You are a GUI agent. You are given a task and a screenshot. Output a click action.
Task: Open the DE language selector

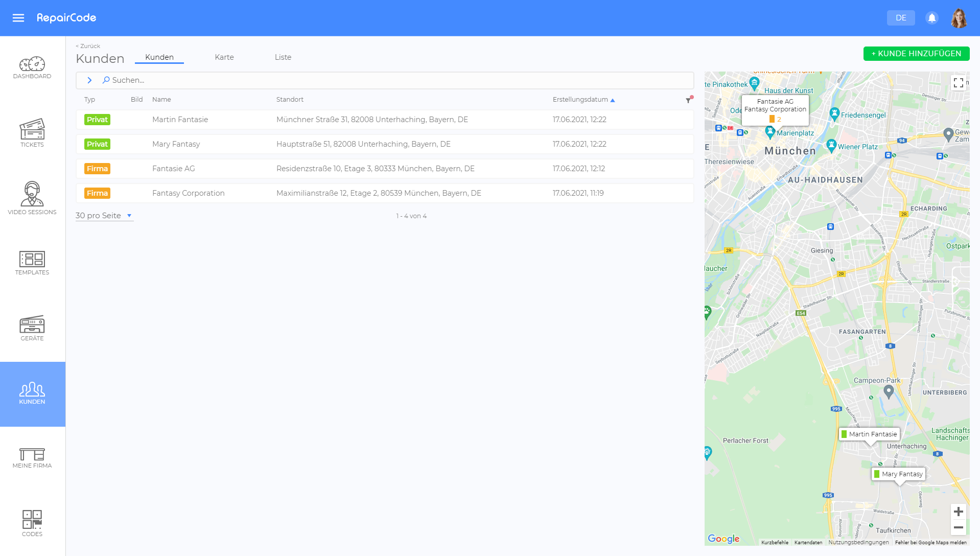(900, 18)
